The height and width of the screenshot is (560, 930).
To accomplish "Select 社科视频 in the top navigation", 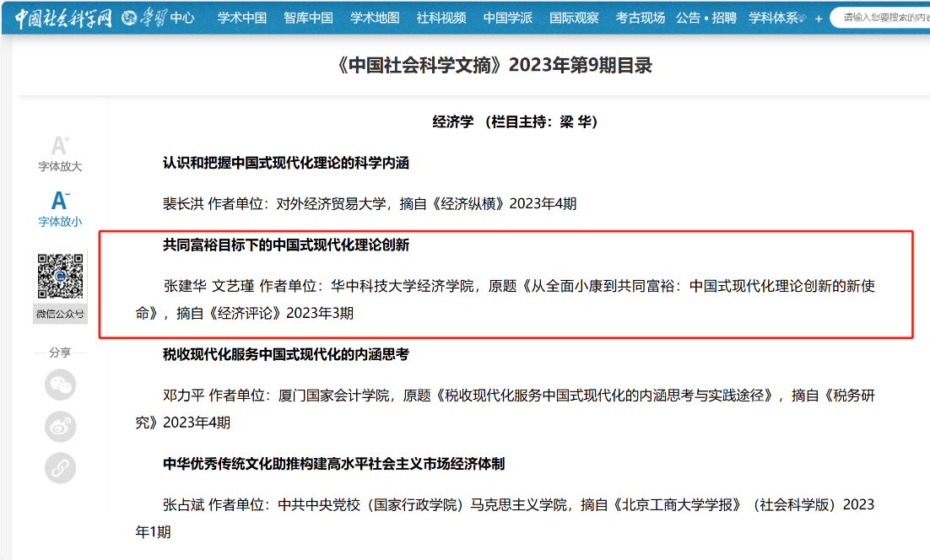I will [441, 18].
